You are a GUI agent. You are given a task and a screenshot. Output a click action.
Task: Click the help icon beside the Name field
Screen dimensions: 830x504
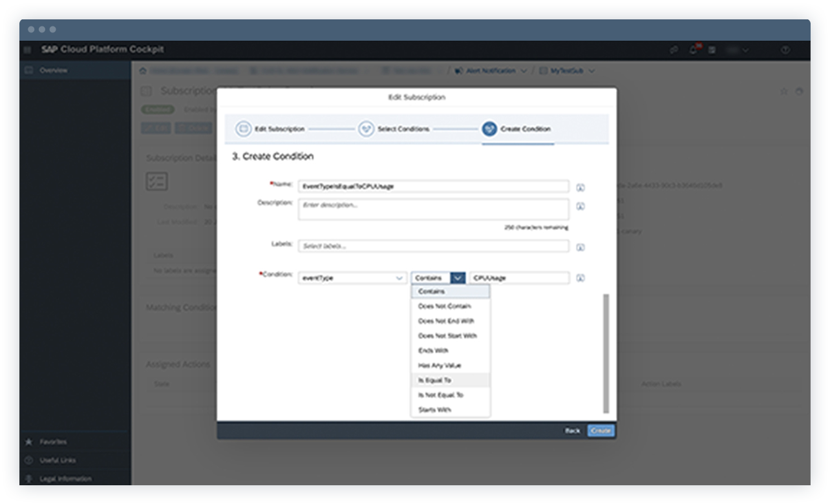pyautogui.click(x=580, y=187)
